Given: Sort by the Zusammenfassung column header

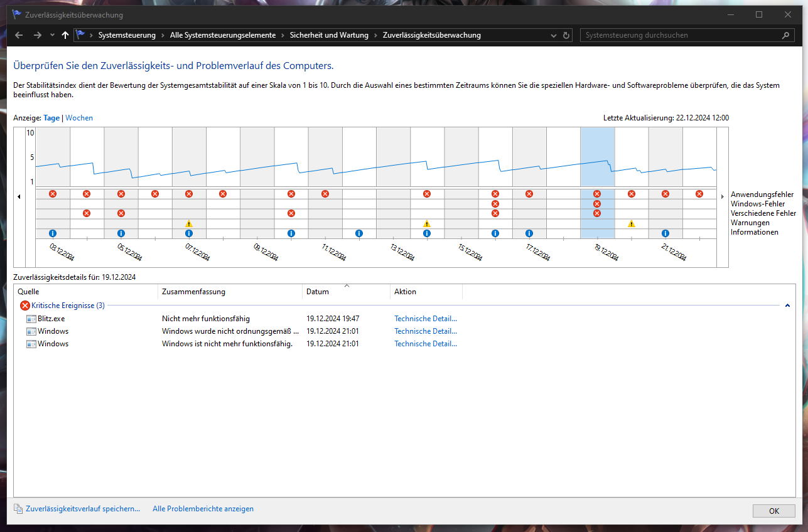Looking at the screenshot, I should pyautogui.click(x=230, y=292).
